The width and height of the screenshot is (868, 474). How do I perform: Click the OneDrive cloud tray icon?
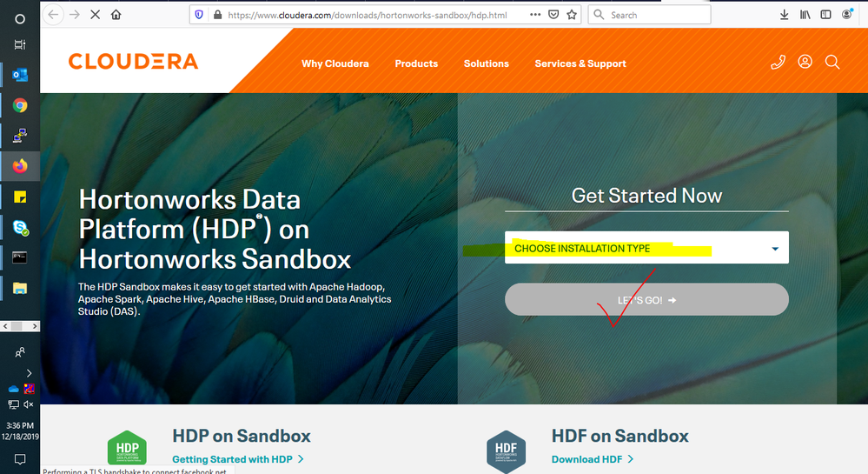coord(13,389)
